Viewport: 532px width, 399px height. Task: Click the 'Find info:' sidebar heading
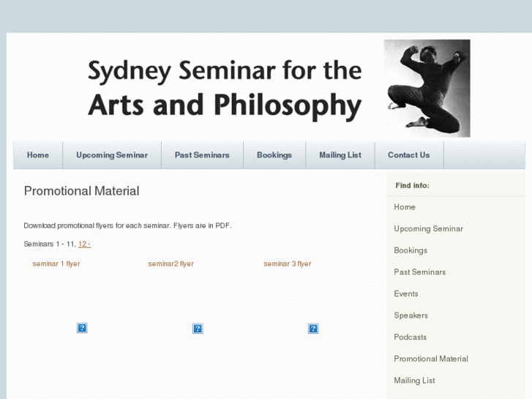(x=412, y=185)
